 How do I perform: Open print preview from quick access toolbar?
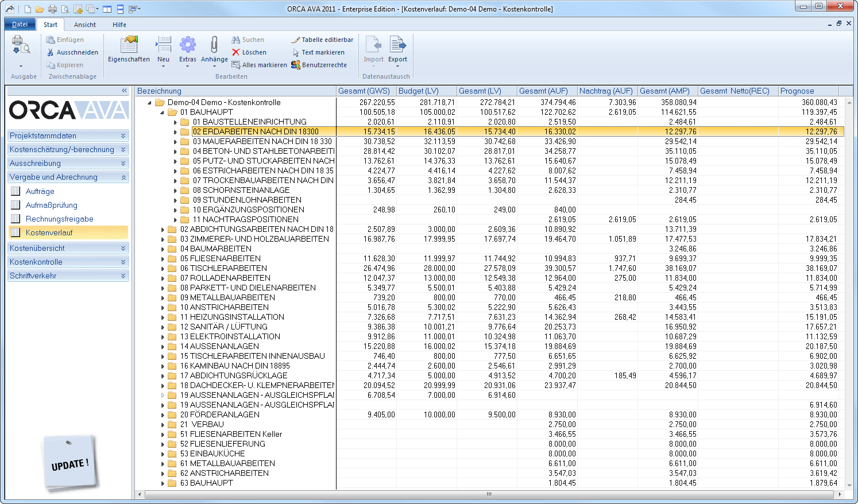tap(65, 9)
